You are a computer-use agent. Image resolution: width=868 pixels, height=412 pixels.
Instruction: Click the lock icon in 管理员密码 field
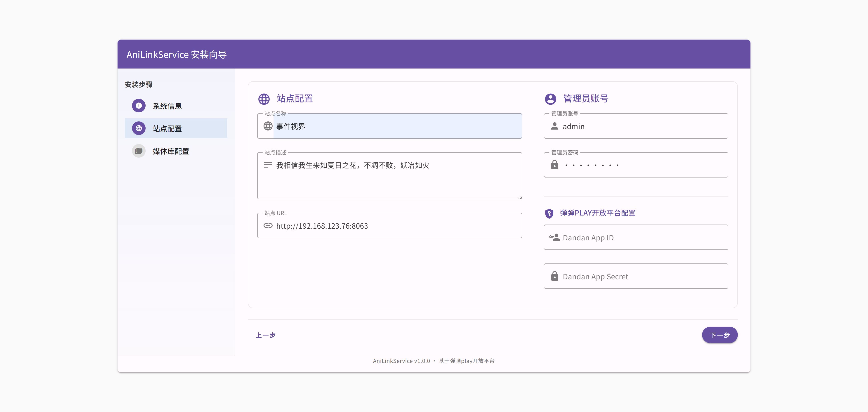554,165
